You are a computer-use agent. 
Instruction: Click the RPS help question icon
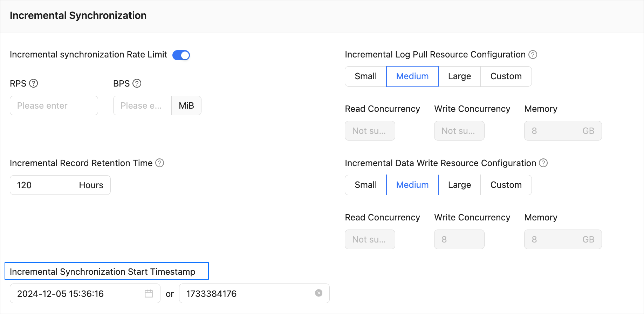click(x=34, y=83)
